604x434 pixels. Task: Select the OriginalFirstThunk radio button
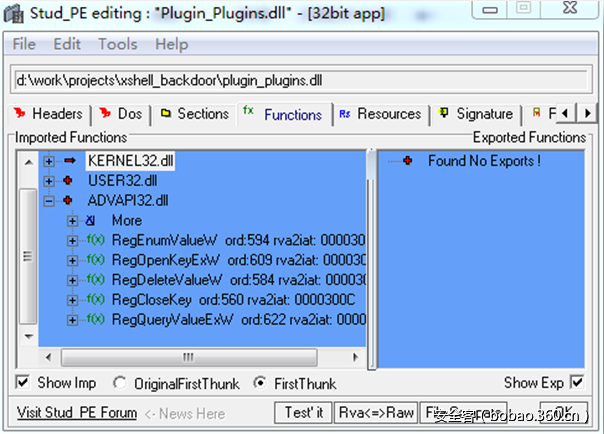pos(120,383)
